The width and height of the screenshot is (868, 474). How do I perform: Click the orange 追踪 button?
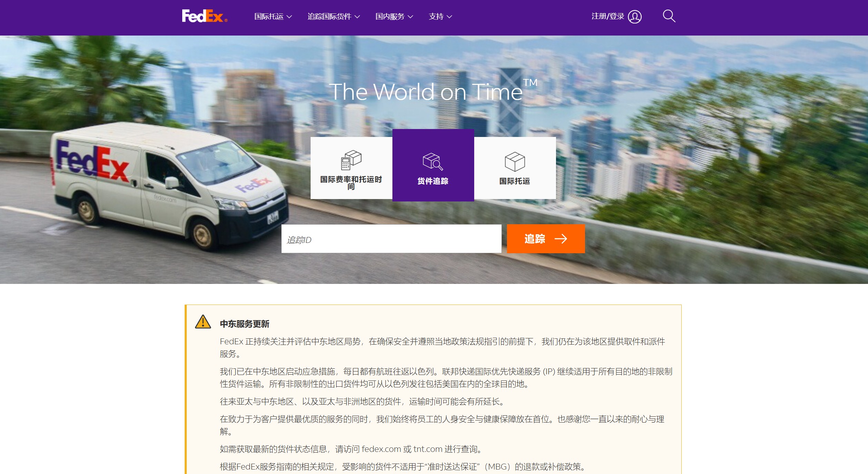coord(546,239)
